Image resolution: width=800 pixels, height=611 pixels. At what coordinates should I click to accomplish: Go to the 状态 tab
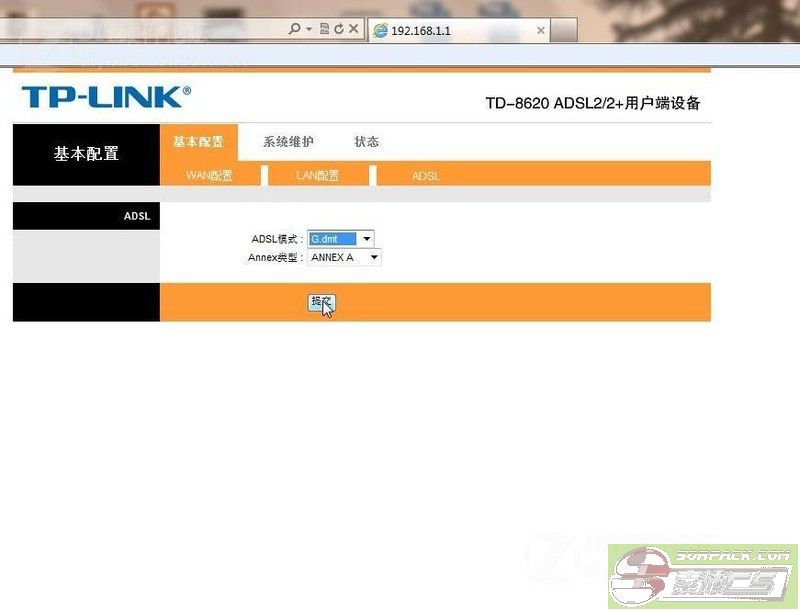click(x=366, y=142)
